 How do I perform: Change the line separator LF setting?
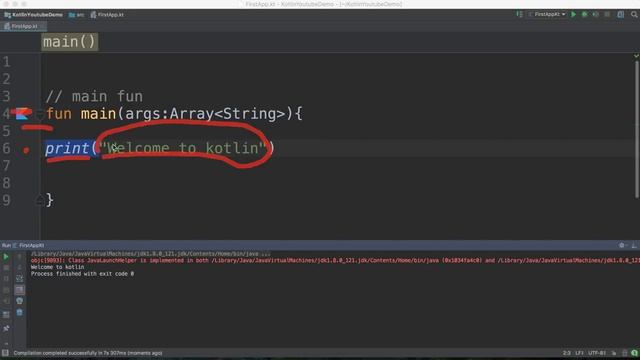click(579, 353)
